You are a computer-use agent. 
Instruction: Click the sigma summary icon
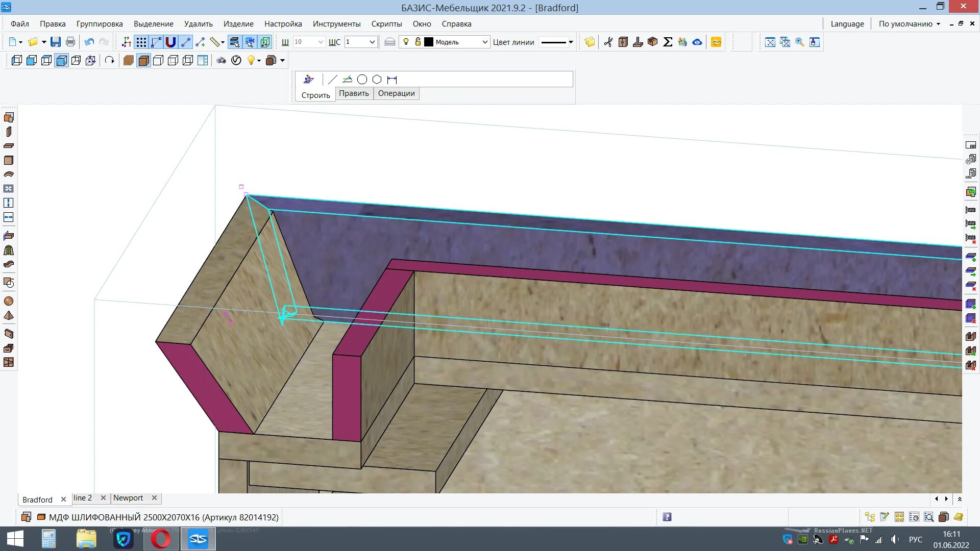tap(668, 42)
